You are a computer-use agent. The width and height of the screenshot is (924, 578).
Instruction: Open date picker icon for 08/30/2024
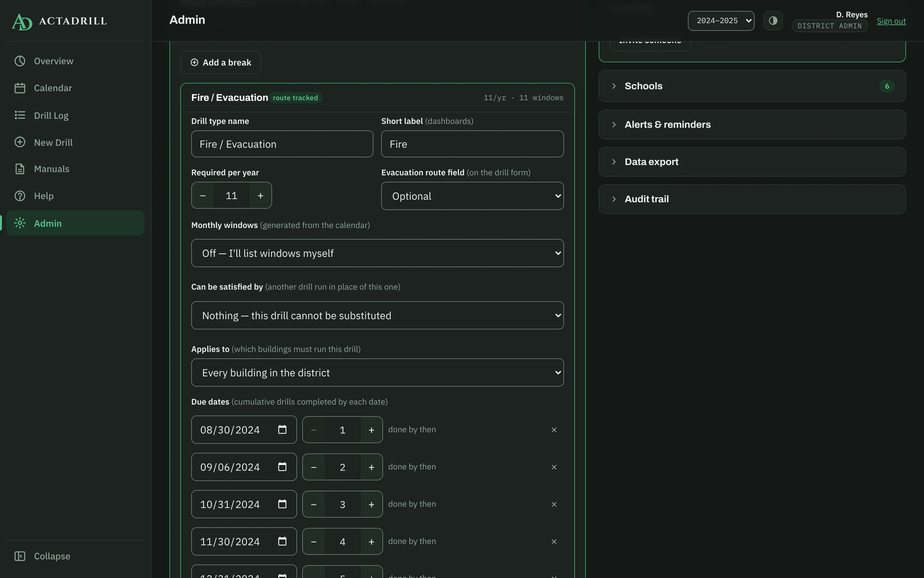click(282, 430)
